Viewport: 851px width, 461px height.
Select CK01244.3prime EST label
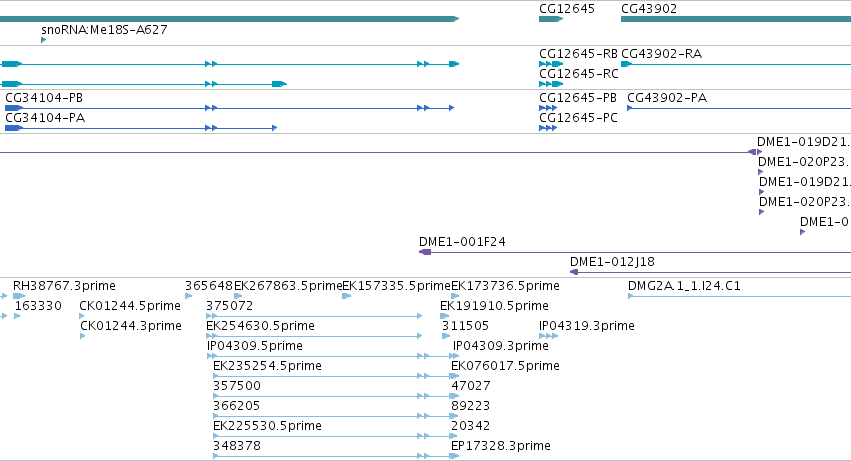tap(131, 326)
